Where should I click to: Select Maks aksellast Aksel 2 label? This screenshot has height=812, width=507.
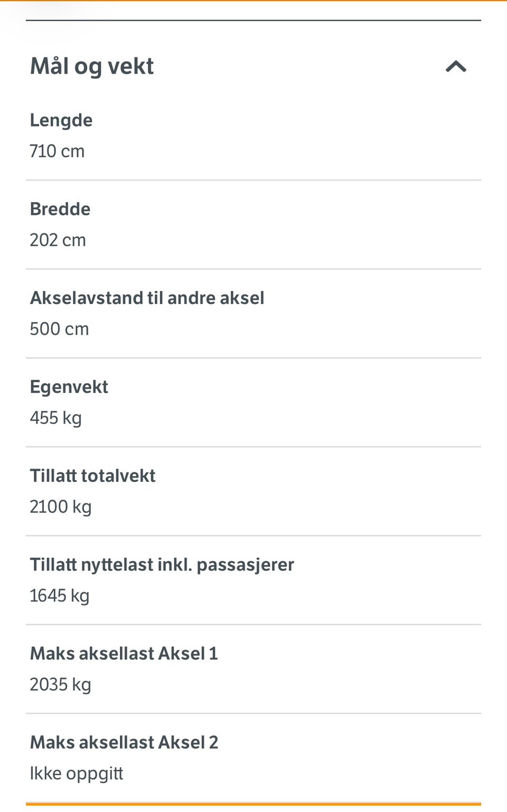124,742
